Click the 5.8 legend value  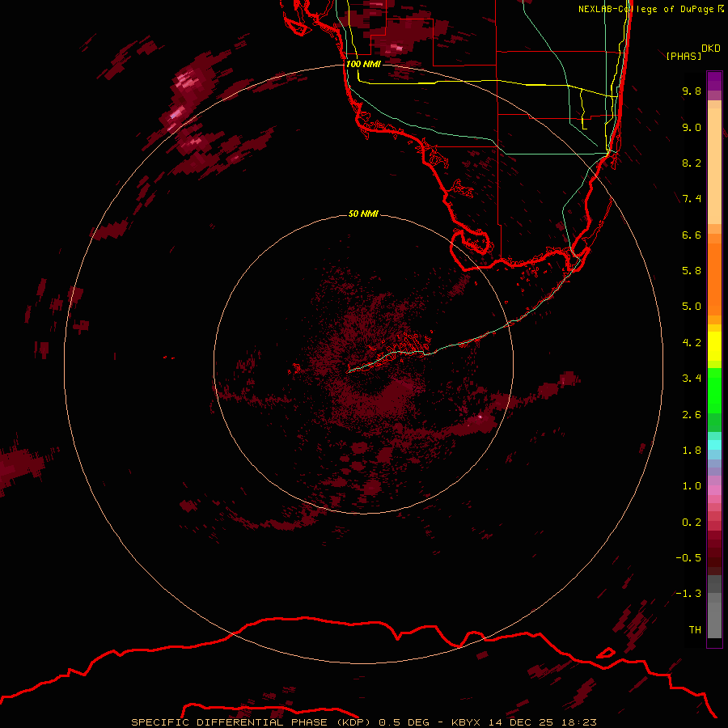(692, 270)
